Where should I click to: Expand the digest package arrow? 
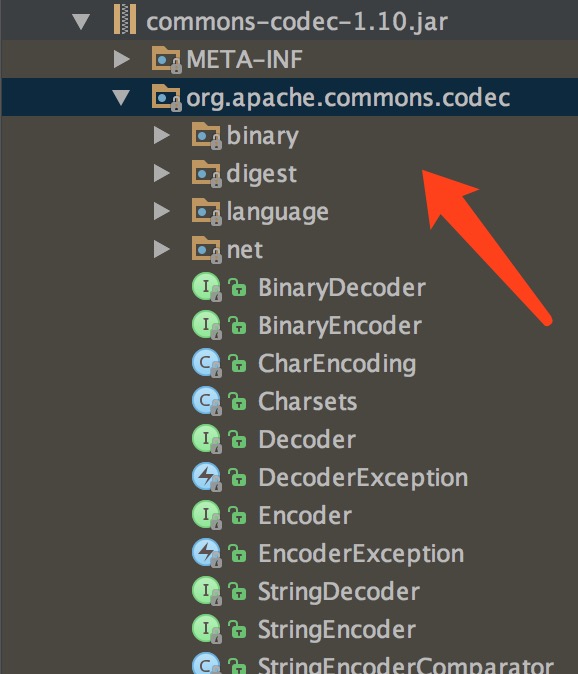(162, 173)
